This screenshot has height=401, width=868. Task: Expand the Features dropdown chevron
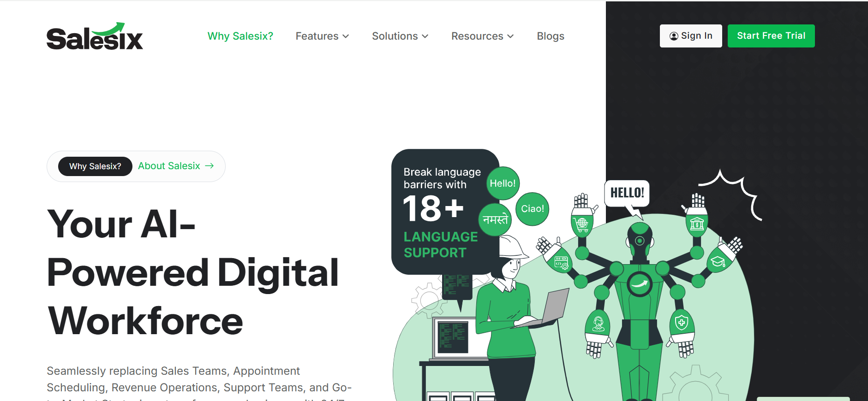[346, 36]
